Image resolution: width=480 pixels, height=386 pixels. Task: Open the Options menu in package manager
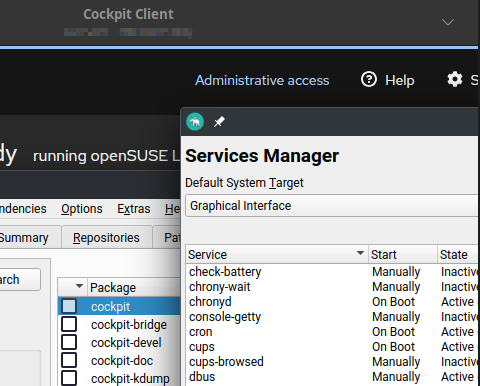(x=82, y=209)
